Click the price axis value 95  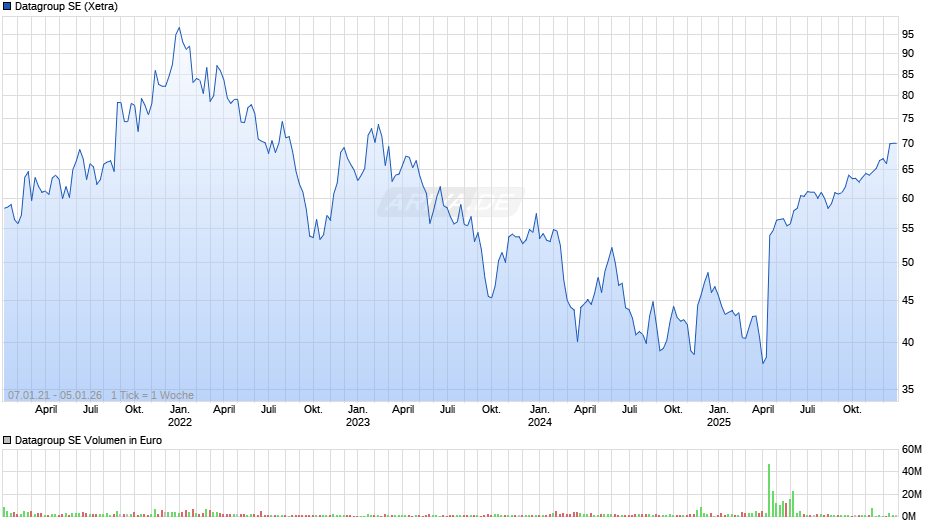pos(908,35)
